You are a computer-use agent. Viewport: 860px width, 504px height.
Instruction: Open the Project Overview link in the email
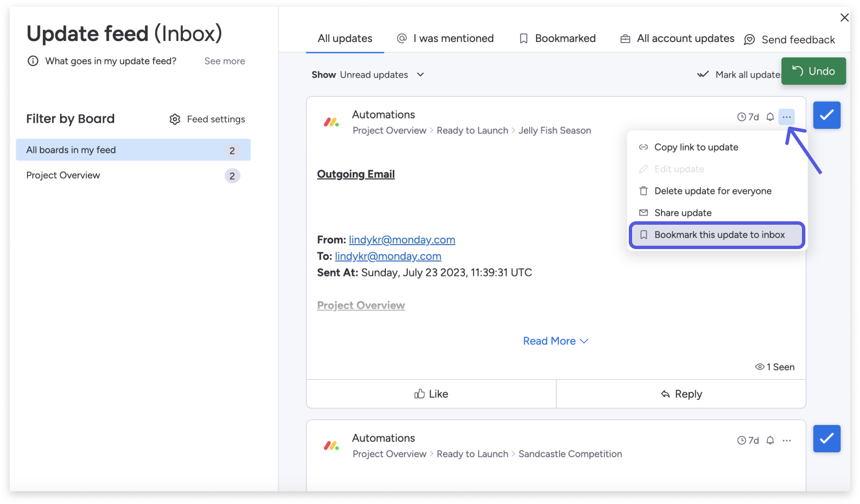(361, 306)
